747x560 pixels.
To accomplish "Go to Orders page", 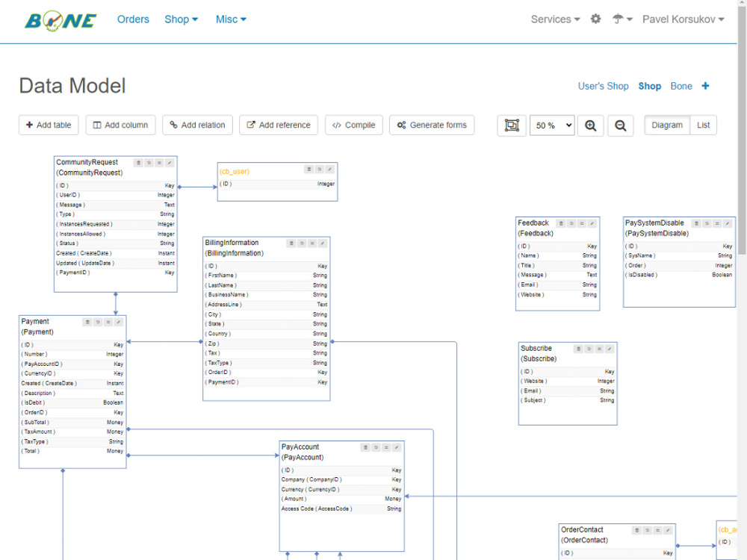I will [x=134, y=19].
